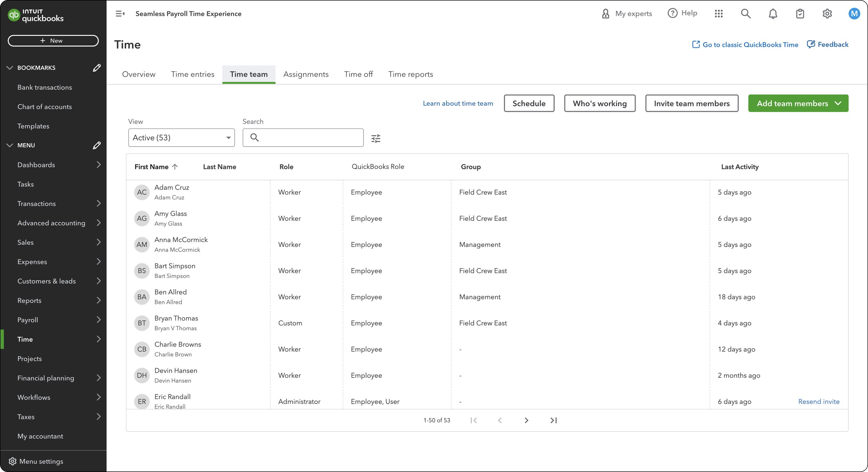
Task: Collapse the left navigation menu icon
Action: (x=120, y=14)
